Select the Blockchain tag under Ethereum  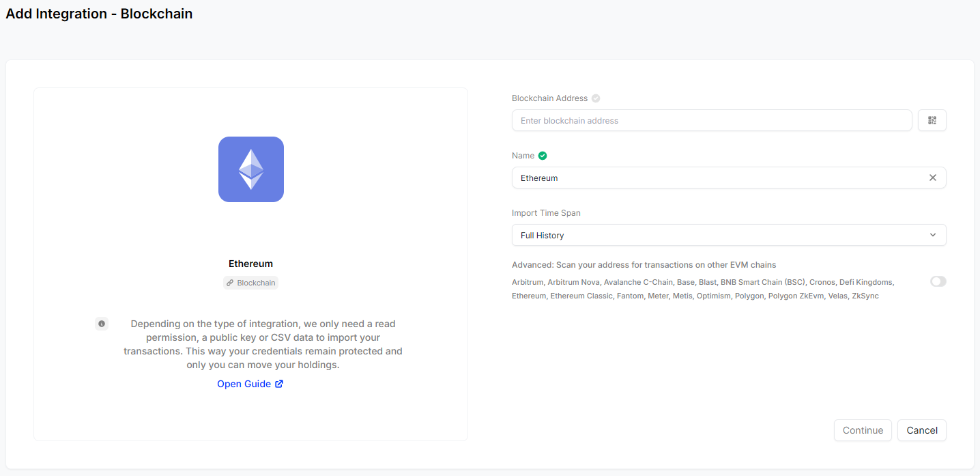point(250,282)
